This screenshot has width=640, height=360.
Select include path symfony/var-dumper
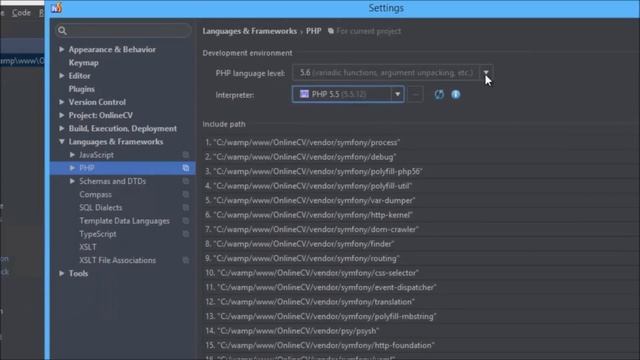pos(310,200)
